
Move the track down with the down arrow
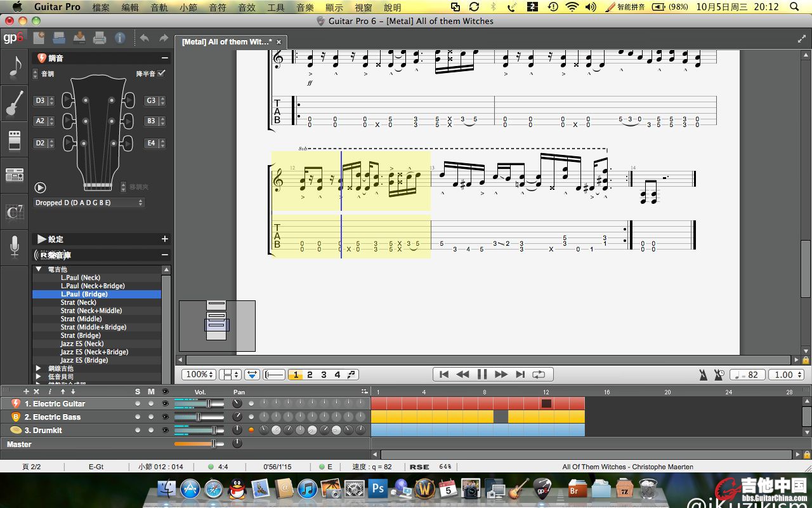[x=73, y=392]
